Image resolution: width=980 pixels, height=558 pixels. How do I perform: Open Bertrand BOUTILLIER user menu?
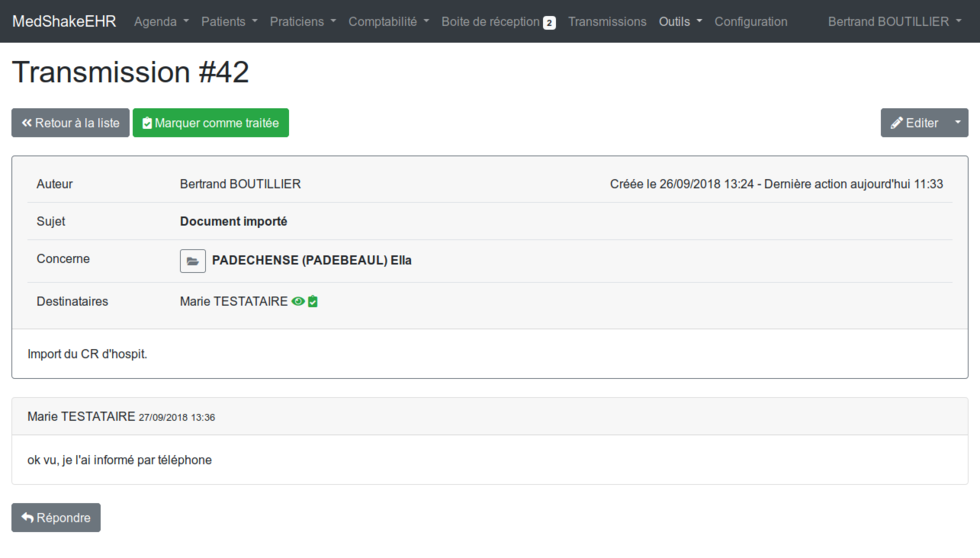894,22
